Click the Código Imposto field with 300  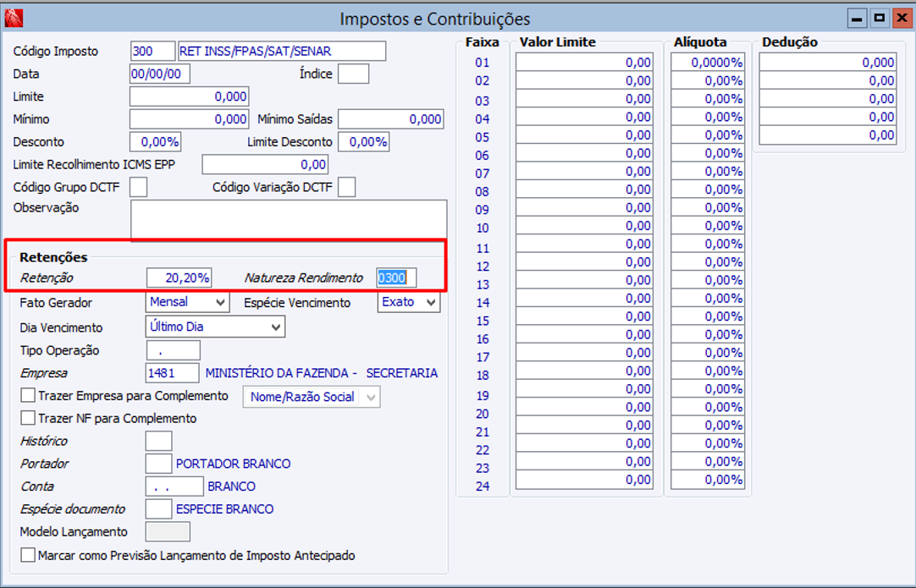tap(152, 51)
